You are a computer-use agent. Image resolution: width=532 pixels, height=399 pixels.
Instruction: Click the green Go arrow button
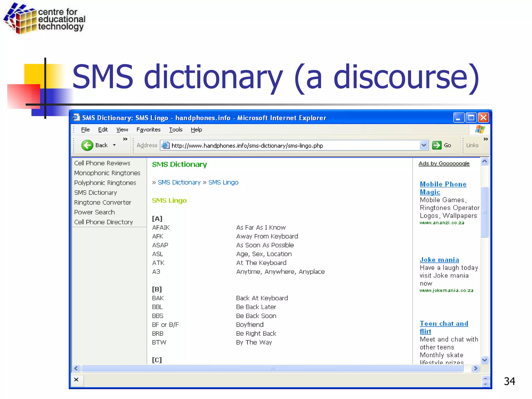437,145
